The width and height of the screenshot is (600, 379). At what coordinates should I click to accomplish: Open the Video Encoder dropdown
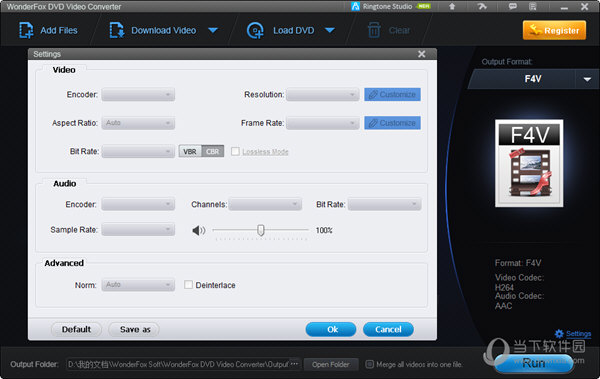tap(138, 95)
